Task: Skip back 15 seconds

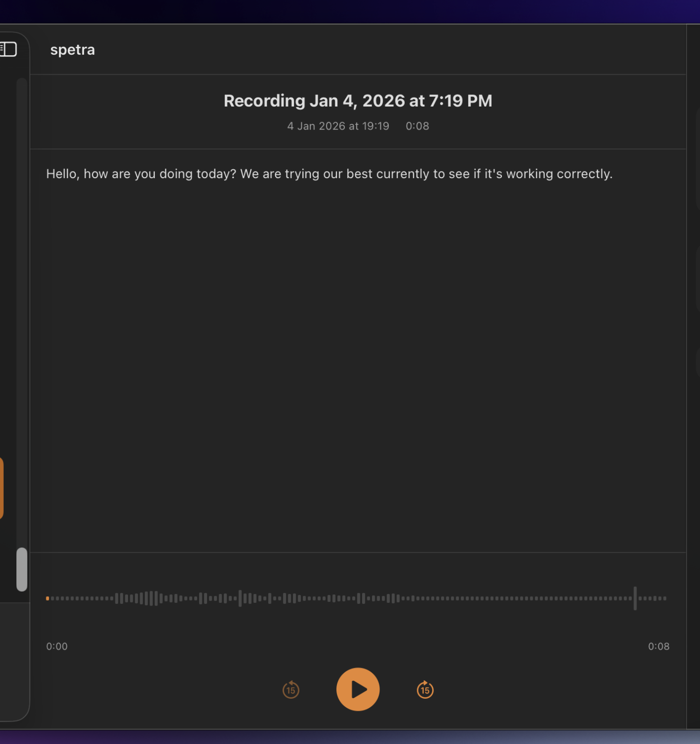Action: tap(291, 690)
